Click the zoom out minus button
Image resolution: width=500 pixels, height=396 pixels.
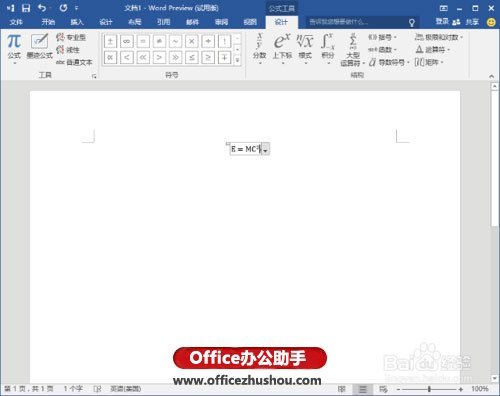[x=398, y=389]
